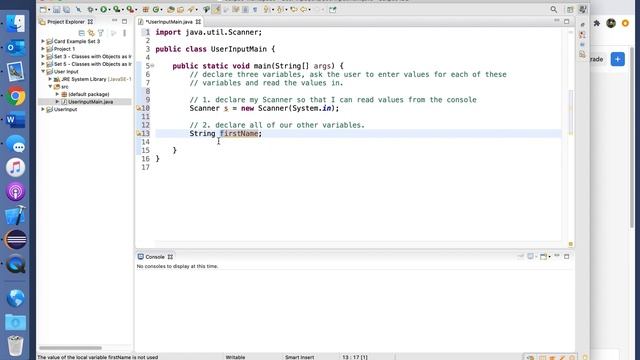
Task: Click the Search magnifier in Eclipse toolbar
Action: pos(553,9)
